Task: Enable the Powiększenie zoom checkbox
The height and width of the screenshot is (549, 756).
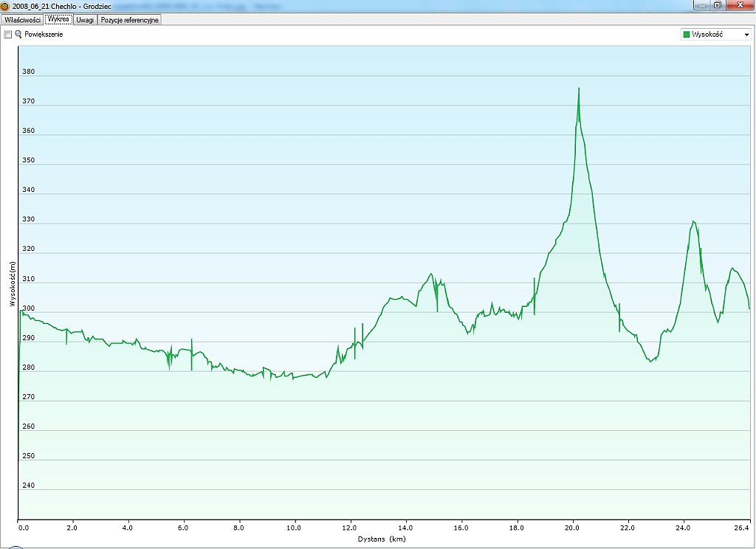Action: (x=8, y=35)
